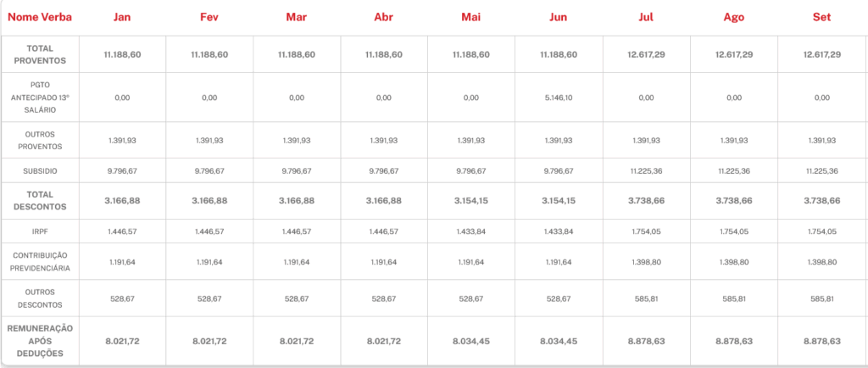The width and height of the screenshot is (868, 368).
Task: Click the IRPF row label
Action: 40,231
